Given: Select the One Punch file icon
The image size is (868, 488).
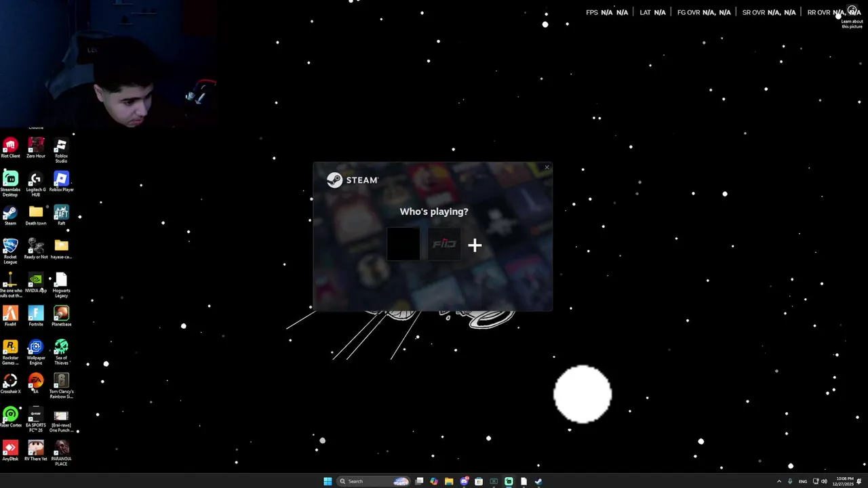Looking at the screenshot, I should point(61,420).
